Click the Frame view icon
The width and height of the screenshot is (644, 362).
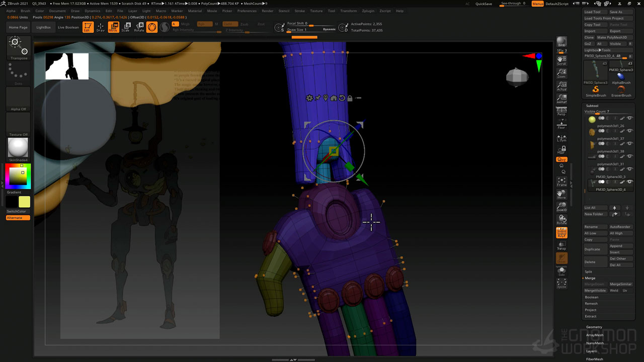(x=561, y=182)
